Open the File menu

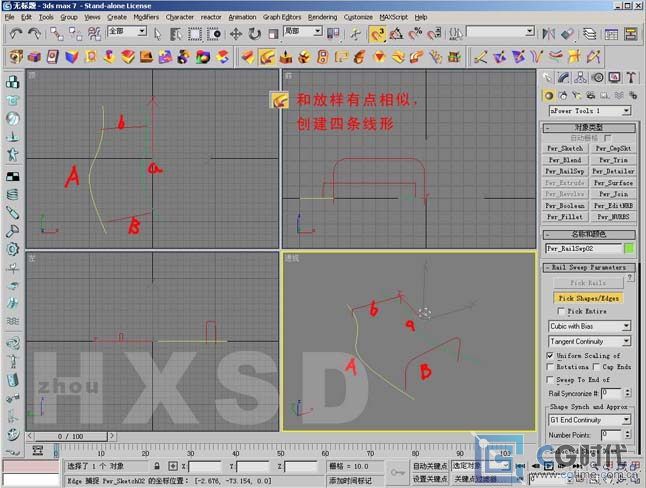9,17
